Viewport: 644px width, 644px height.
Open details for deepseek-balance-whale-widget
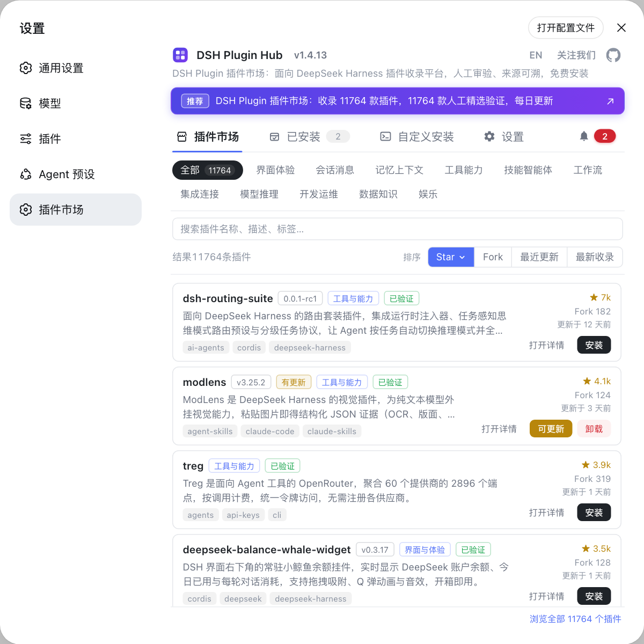546,596
